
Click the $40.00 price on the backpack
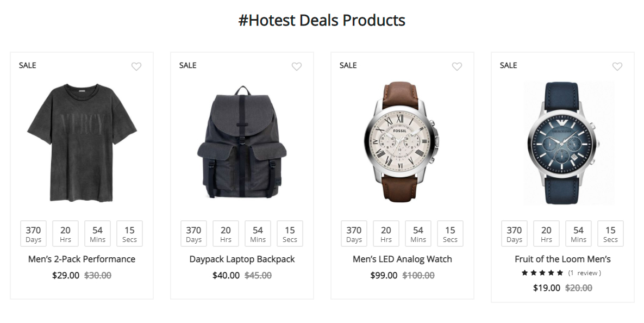coord(226,276)
